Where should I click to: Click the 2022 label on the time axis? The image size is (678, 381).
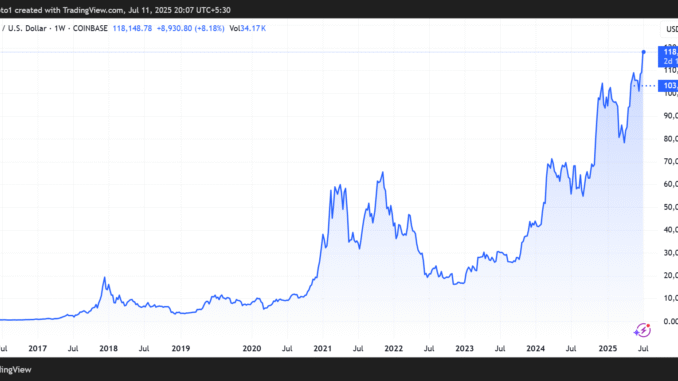(x=393, y=349)
